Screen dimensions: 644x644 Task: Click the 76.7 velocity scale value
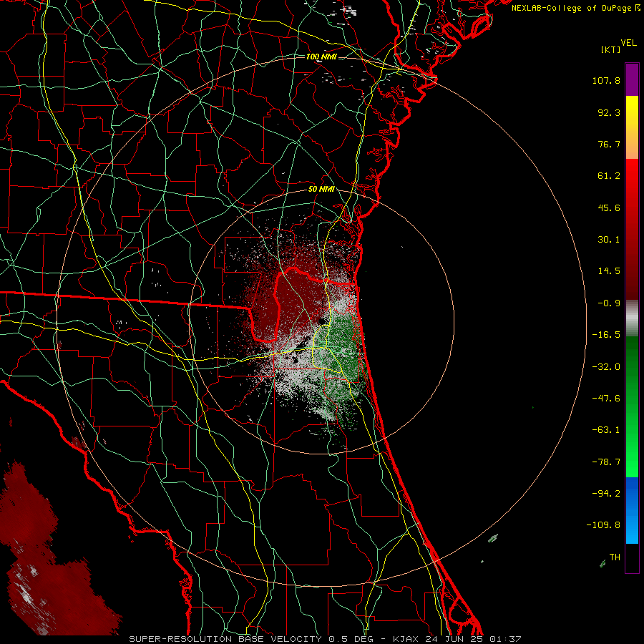tap(609, 144)
